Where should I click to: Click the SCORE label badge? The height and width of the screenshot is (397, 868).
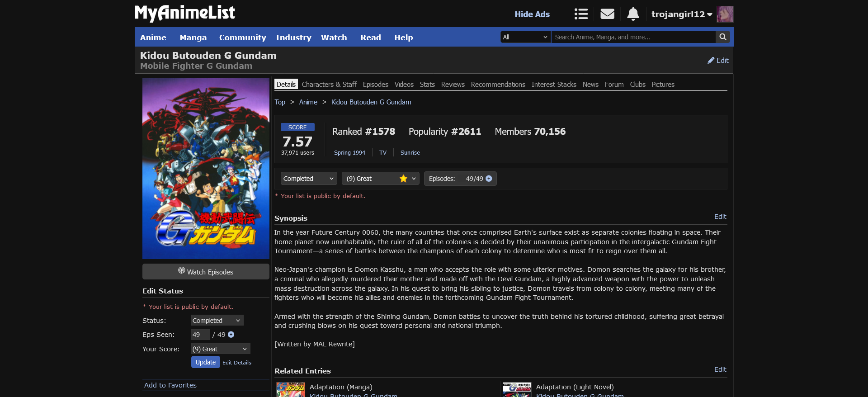point(297,127)
